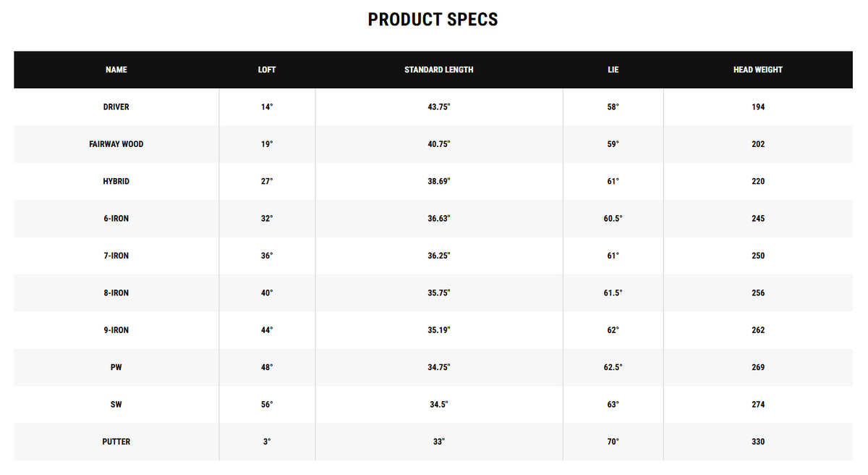Select the SW row label
This screenshot has height=475, width=868.
[116, 405]
